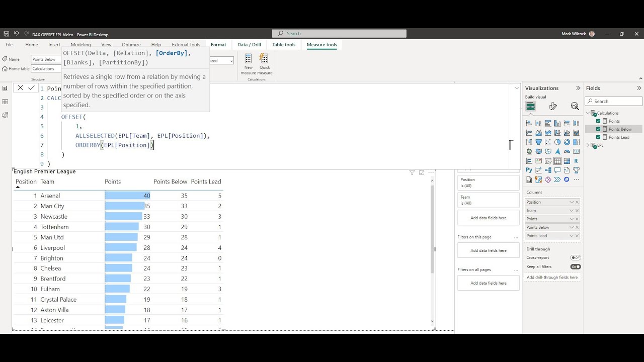The height and width of the screenshot is (362, 644).
Task: Cancel the formula with the X icon
Action: pos(20,87)
